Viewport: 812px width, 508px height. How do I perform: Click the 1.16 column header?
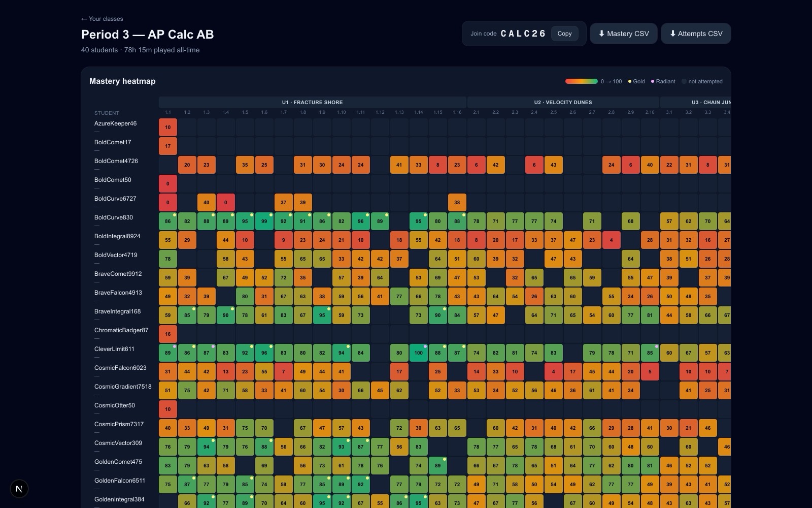[457, 112]
